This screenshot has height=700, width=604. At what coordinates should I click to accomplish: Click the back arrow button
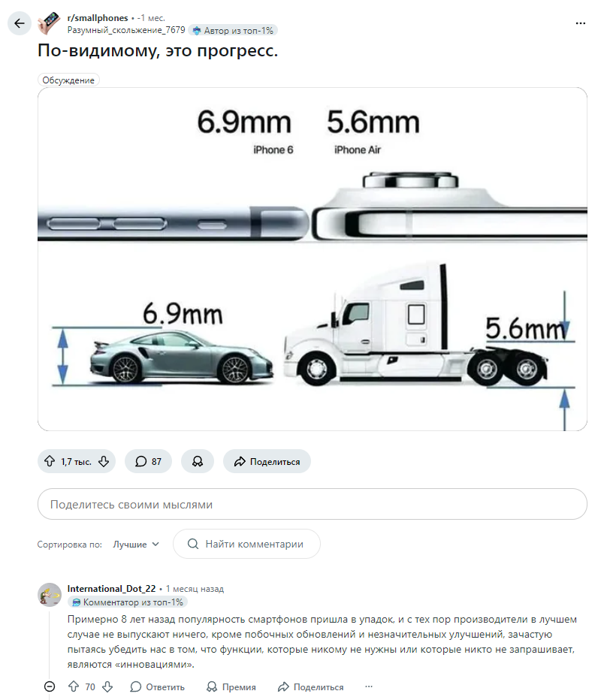tap(20, 23)
